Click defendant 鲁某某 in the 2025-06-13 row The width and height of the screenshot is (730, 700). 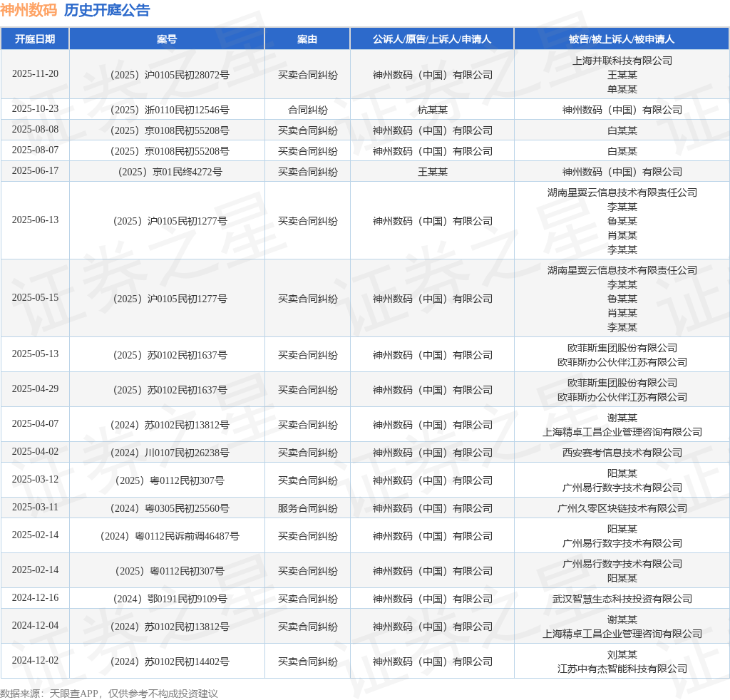[622, 221]
